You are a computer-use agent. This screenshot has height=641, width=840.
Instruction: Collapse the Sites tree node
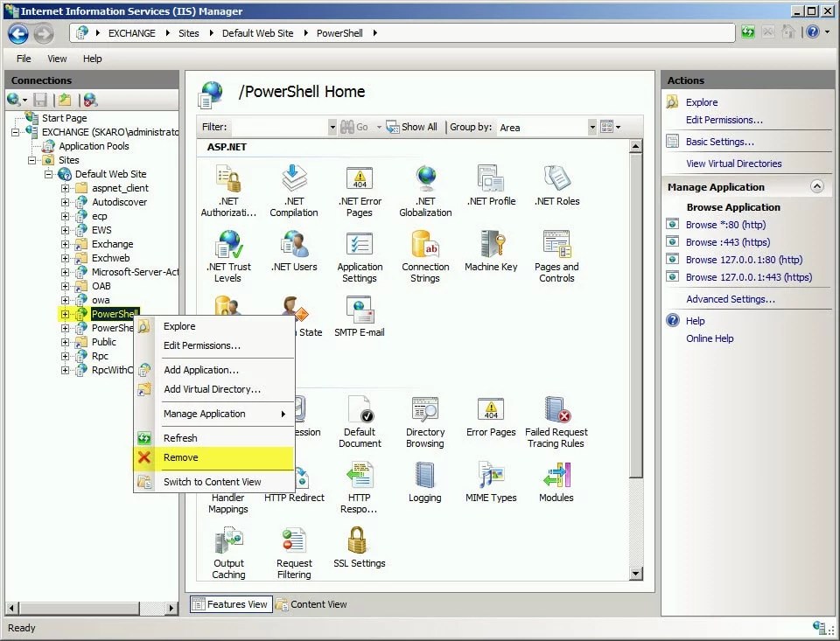point(31,160)
